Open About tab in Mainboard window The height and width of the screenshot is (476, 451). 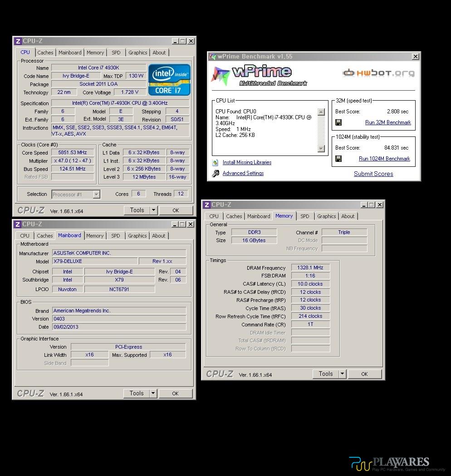pyautogui.click(x=159, y=236)
